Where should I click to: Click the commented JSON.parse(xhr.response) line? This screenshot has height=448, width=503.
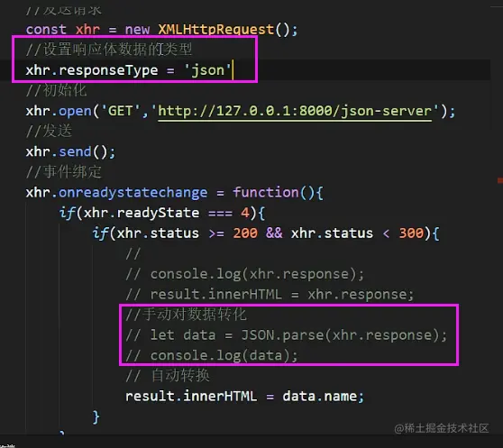coord(286,335)
